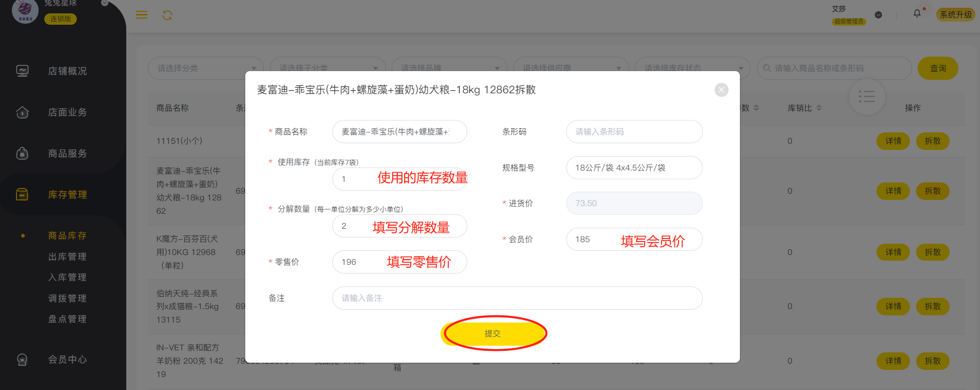Click 拆散 for row 11151(小个)
The width and height of the screenshot is (980, 390).
pos(933,141)
